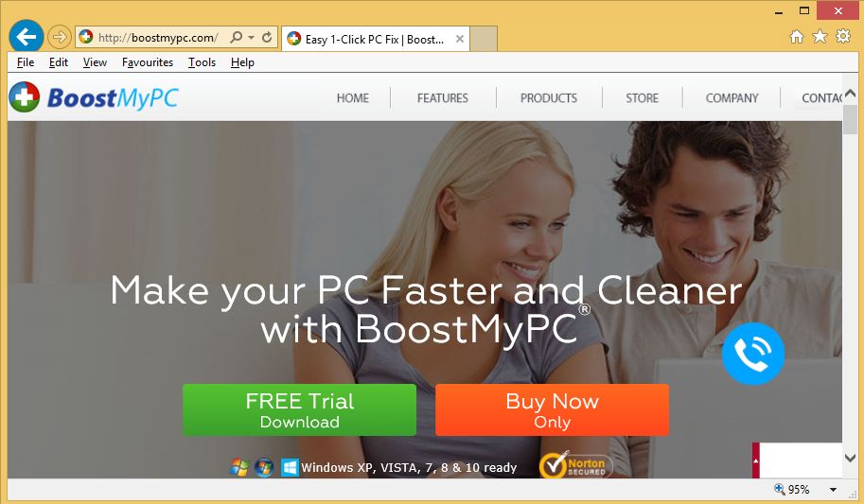Open the Tools gear icon

[843, 36]
